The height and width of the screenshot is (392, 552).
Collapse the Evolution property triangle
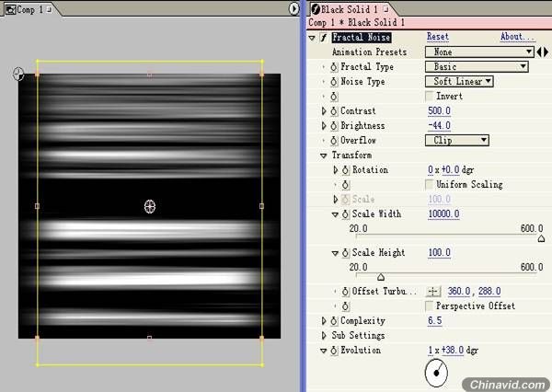click(x=324, y=351)
